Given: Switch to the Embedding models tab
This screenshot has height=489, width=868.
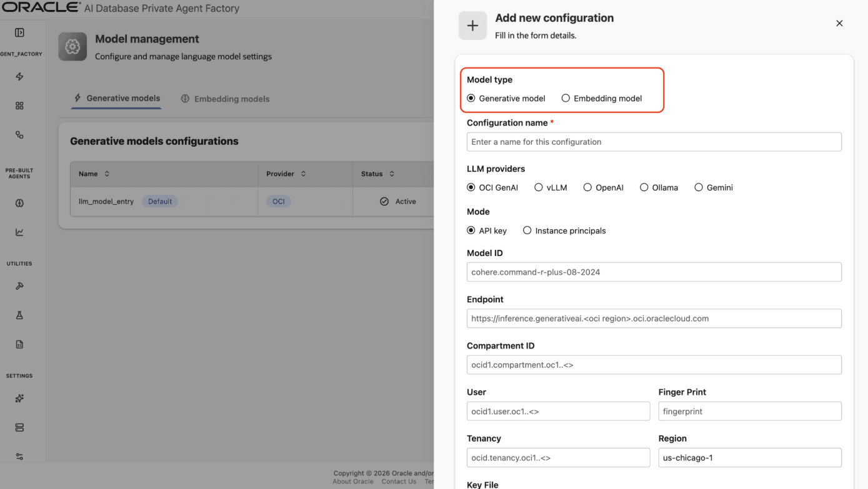Looking at the screenshot, I should [x=226, y=99].
